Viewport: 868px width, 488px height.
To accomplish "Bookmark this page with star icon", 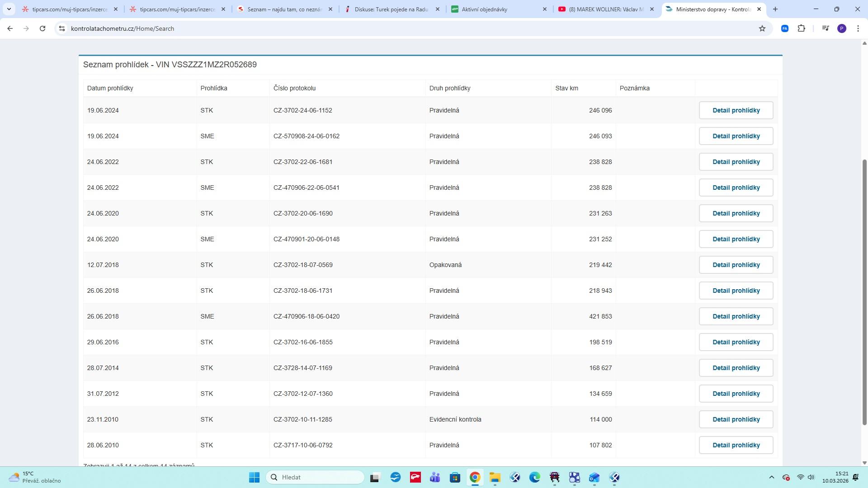I will click(762, 28).
